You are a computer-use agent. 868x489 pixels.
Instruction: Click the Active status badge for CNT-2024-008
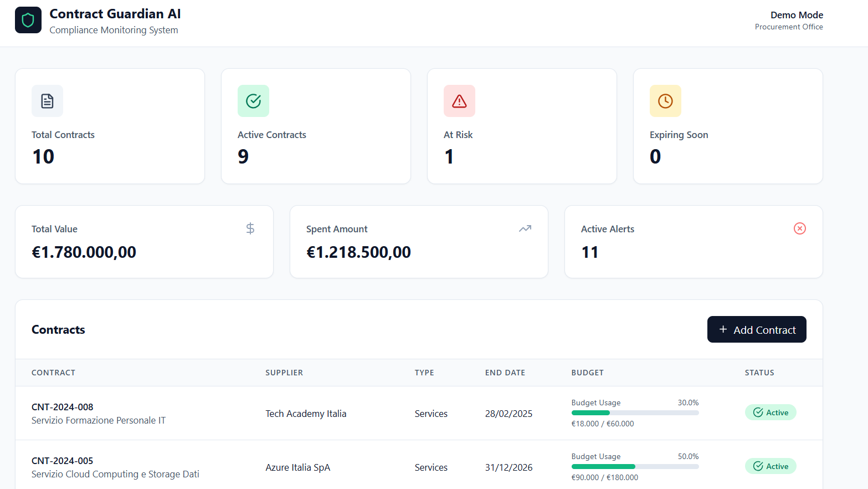770,412
